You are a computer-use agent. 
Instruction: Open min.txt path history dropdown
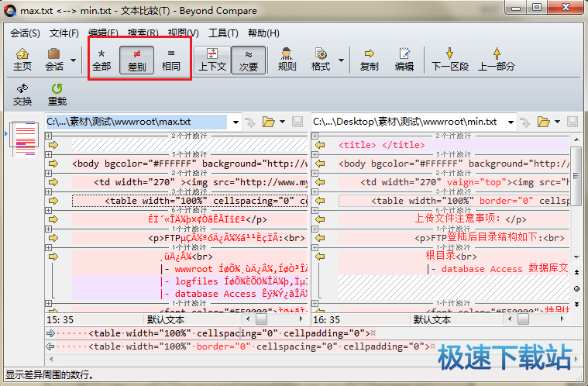pos(511,122)
